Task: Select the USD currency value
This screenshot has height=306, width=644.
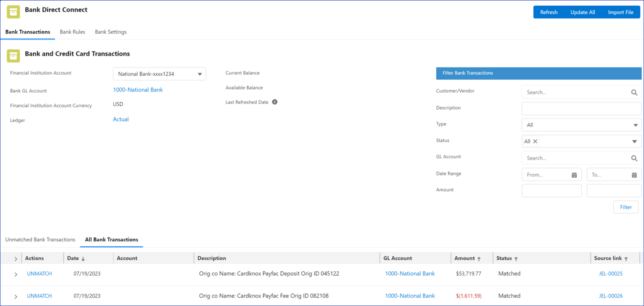Action: pos(118,104)
